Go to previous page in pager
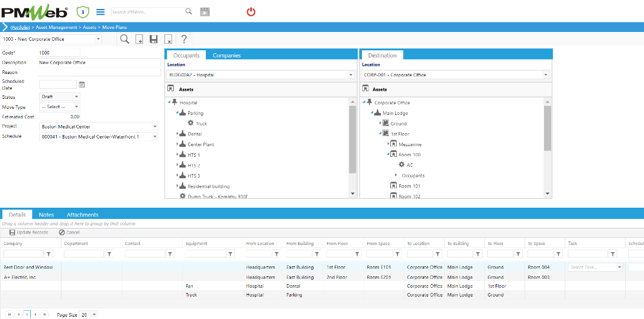 (x=18, y=314)
